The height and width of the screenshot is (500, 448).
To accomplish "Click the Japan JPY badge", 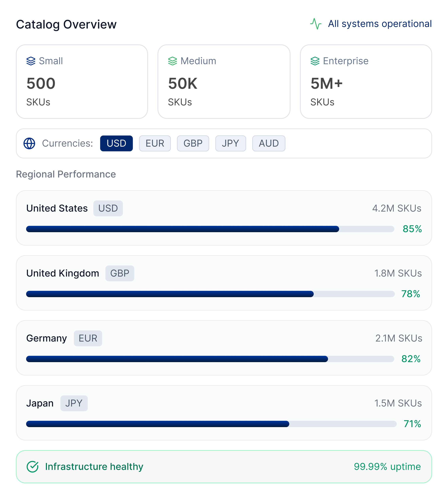I will pos(74,403).
